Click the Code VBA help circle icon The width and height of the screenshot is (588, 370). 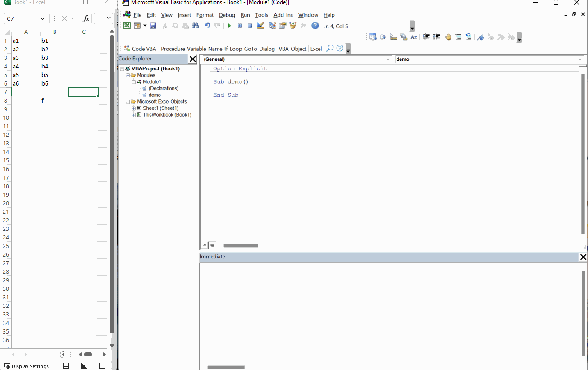pos(340,48)
